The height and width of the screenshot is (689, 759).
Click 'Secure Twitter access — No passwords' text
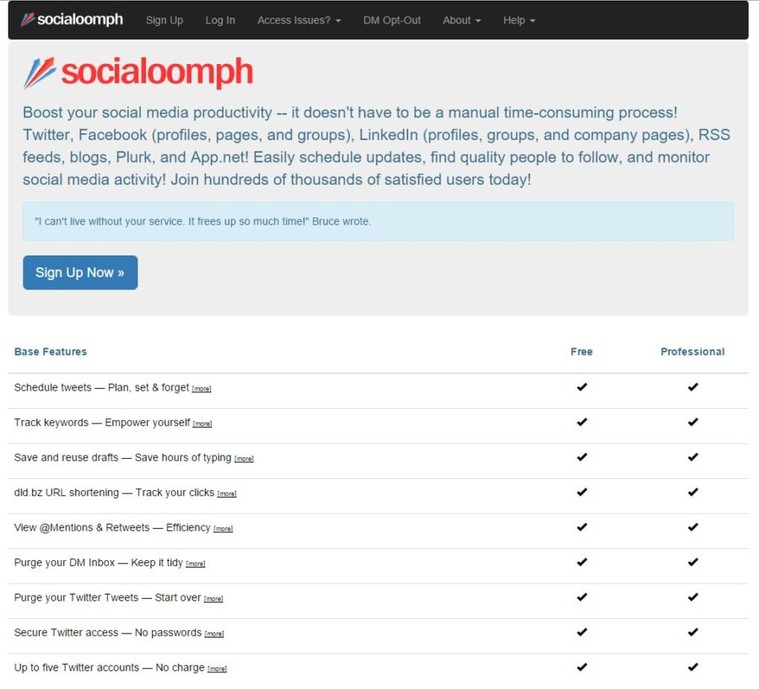click(x=108, y=632)
